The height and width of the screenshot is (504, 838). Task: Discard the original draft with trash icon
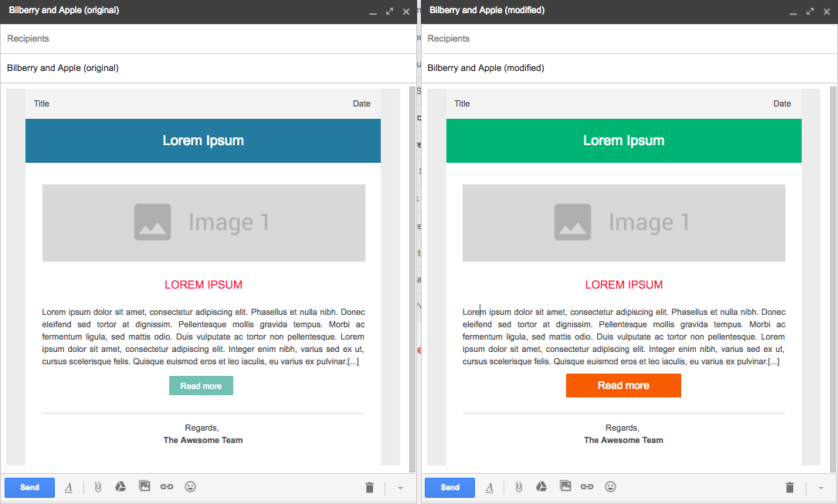point(369,487)
